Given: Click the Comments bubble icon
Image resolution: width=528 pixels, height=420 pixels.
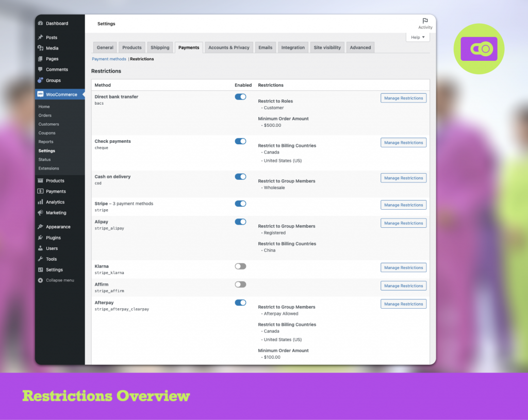Looking at the screenshot, I should (40, 70).
